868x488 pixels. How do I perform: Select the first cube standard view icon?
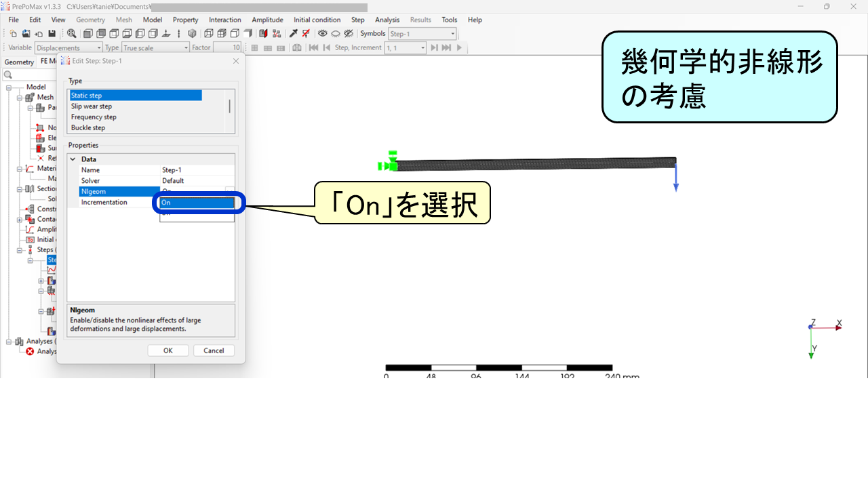[x=87, y=33]
